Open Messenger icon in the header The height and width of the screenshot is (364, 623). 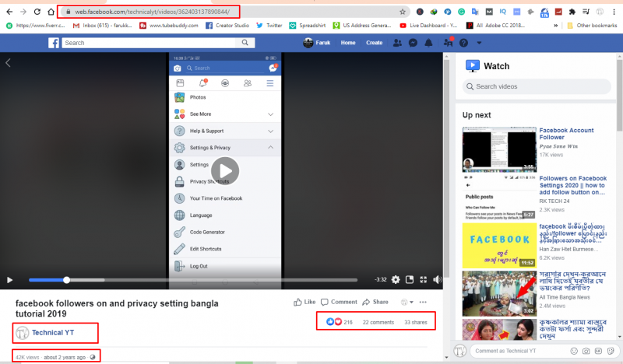coord(413,43)
